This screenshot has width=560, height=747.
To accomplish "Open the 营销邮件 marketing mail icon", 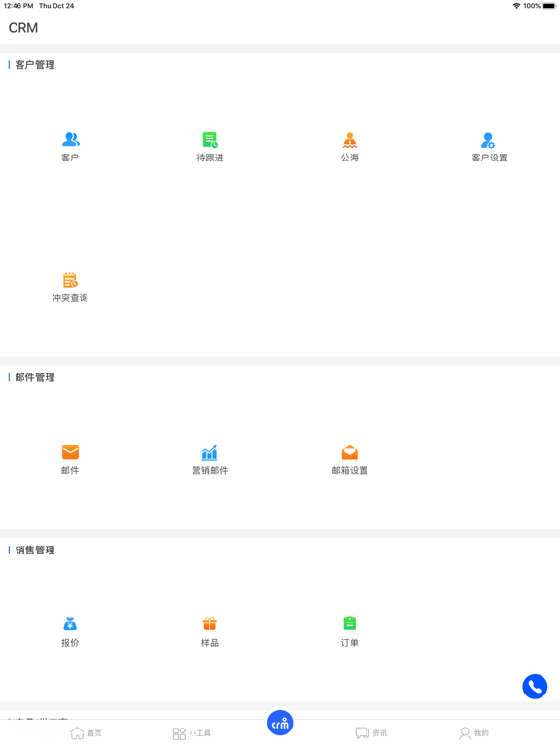I will pos(210,452).
